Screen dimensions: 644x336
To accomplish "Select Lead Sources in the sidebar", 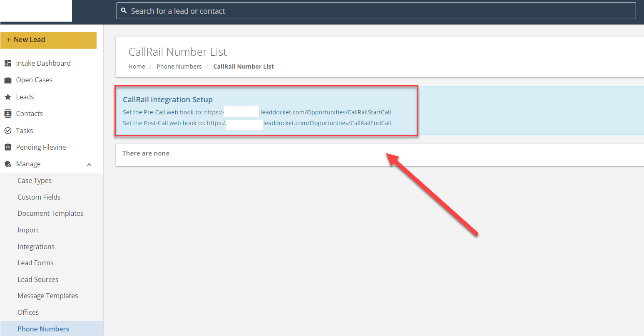I will click(38, 279).
